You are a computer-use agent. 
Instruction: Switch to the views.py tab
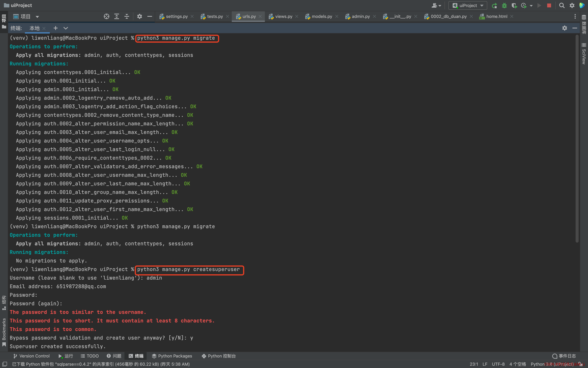pos(283,16)
